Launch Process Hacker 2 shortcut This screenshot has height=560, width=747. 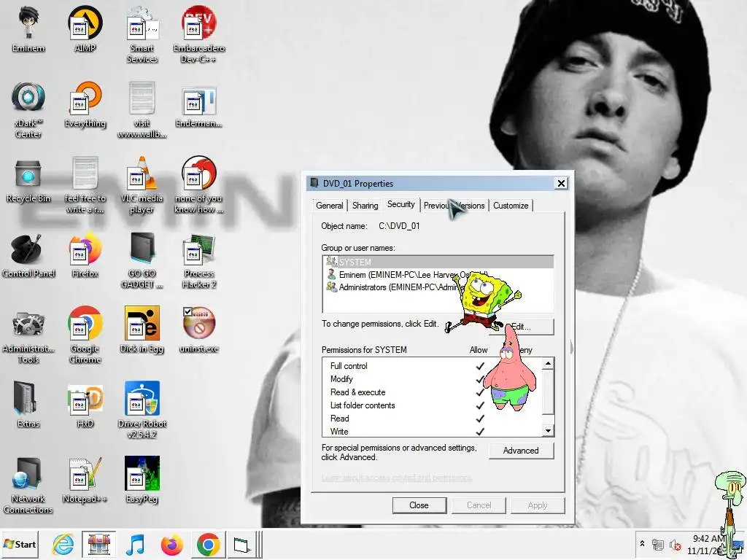pos(199,260)
